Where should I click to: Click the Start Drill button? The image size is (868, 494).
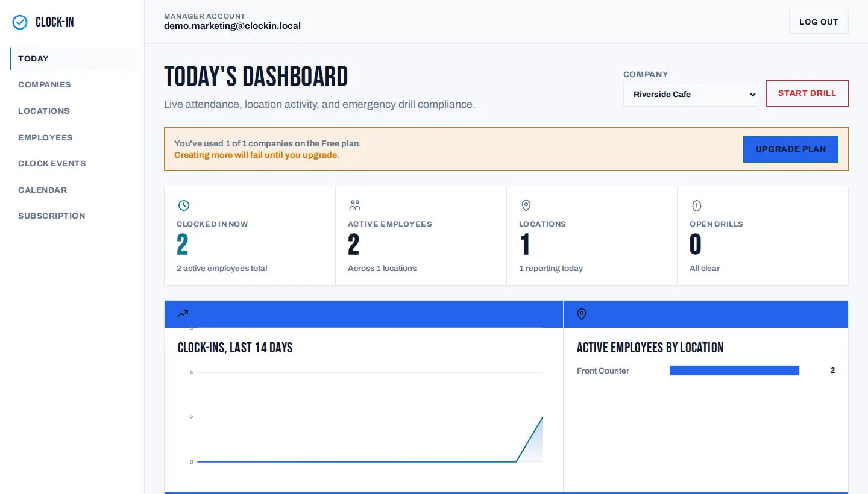click(807, 93)
